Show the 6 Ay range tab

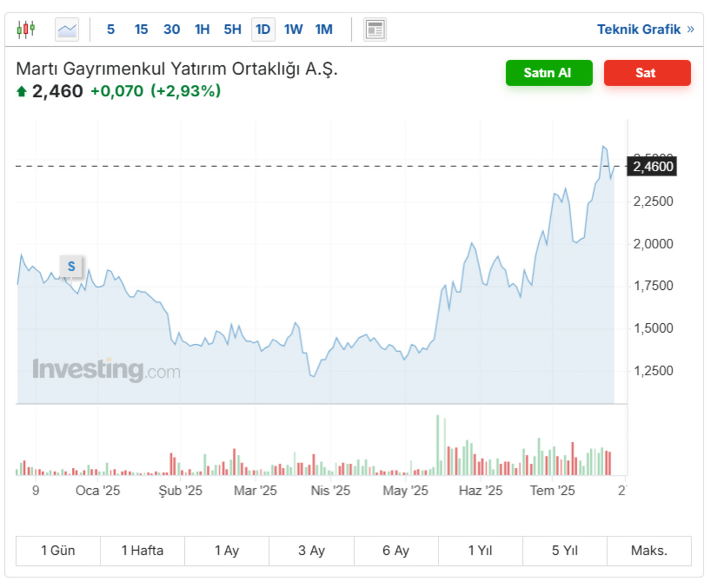tap(396, 551)
